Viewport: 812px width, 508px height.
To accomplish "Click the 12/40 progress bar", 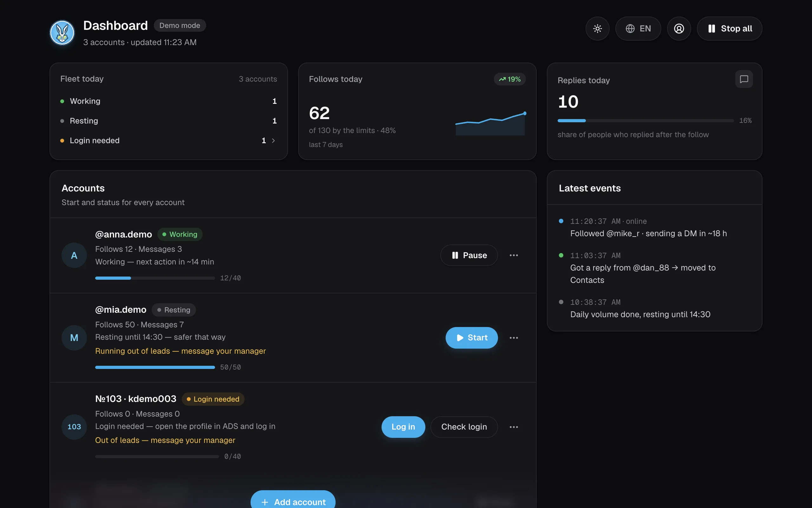I will (x=155, y=278).
